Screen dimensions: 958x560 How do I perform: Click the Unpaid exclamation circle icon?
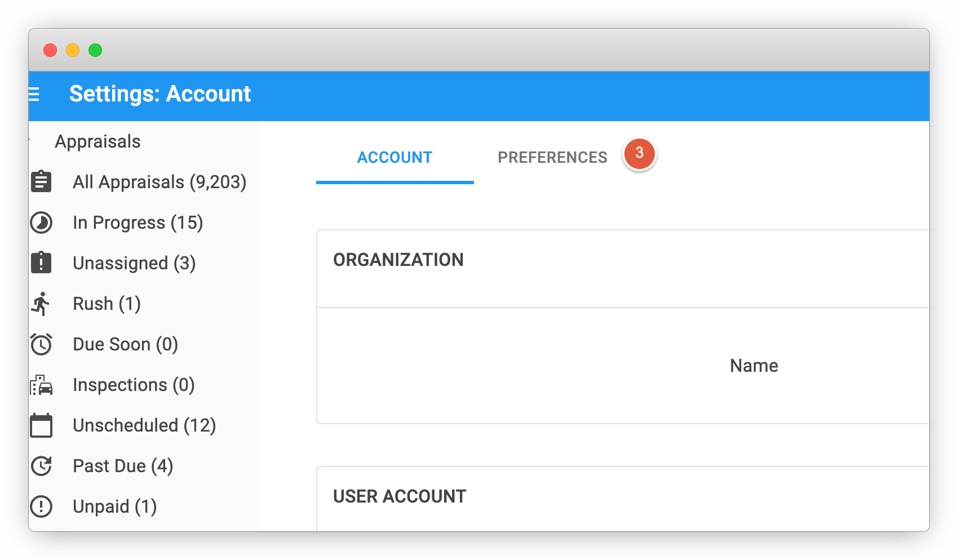(41, 506)
